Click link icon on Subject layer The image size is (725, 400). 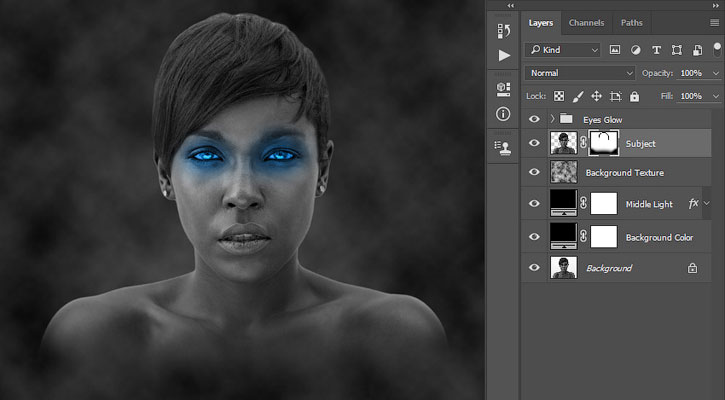(584, 143)
